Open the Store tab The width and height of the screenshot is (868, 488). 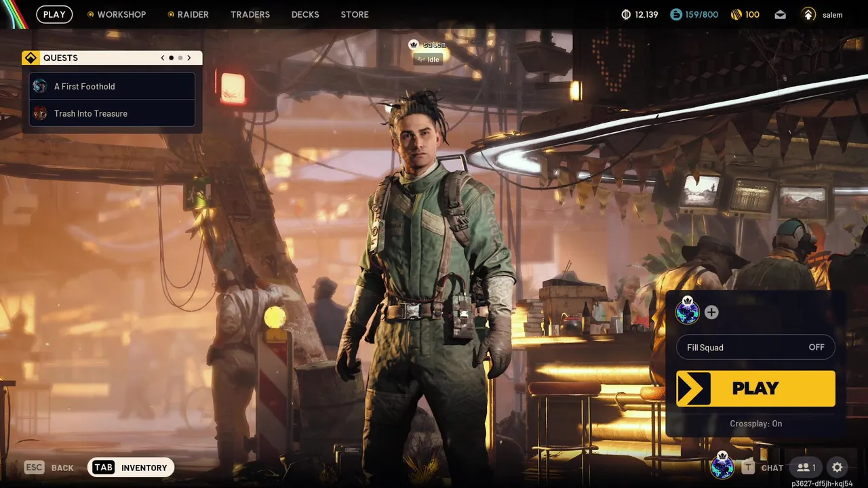[x=355, y=14]
